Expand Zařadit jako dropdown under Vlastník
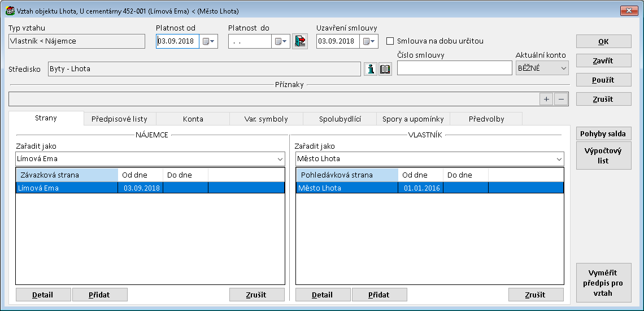644x311 pixels. 558,159
